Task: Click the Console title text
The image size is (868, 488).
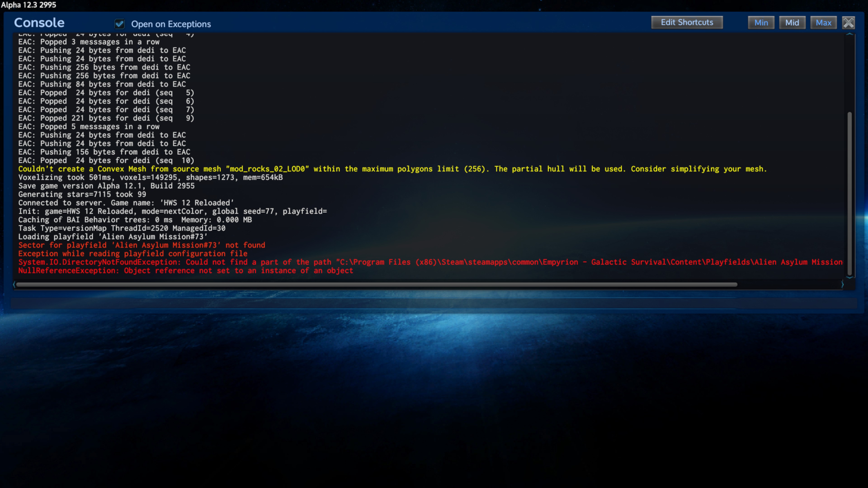Action: [x=39, y=23]
